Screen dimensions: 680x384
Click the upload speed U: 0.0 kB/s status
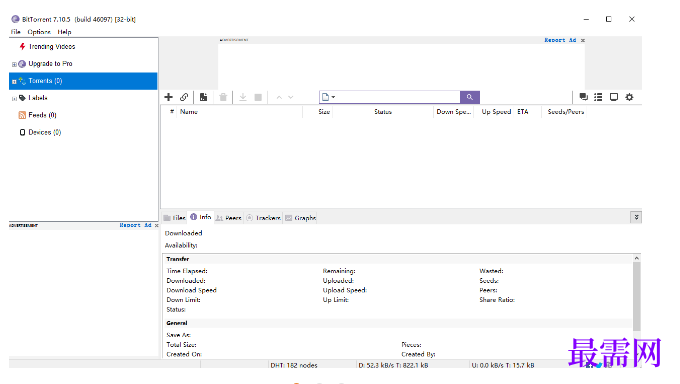[x=503, y=365]
